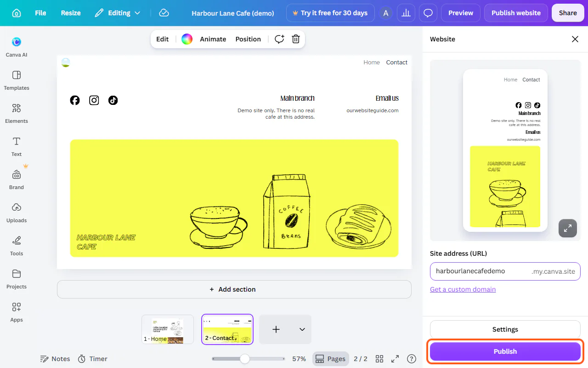Open the Facebook icon on the canvas
588x368 pixels.
[x=75, y=100]
